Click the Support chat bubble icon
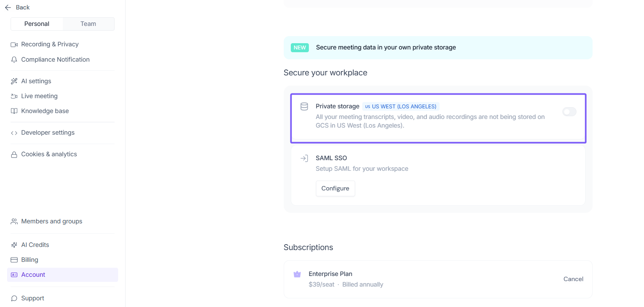This screenshot has width=644, height=307. 14,298
